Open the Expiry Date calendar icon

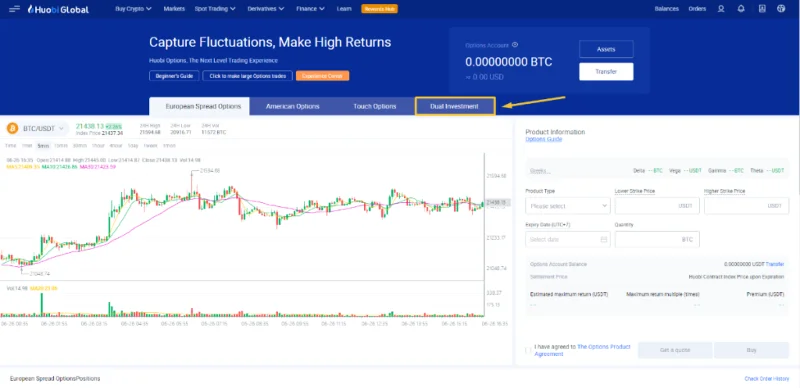(x=604, y=239)
